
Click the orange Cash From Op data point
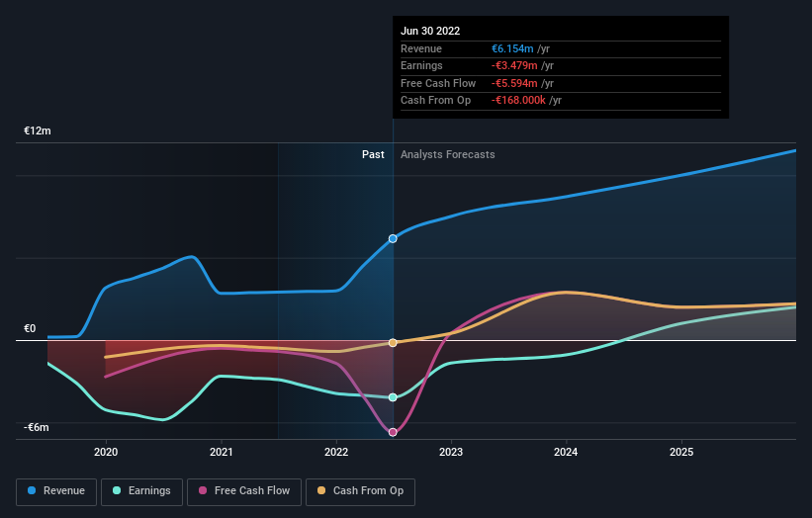pyautogui.click(x=393, y=343)
